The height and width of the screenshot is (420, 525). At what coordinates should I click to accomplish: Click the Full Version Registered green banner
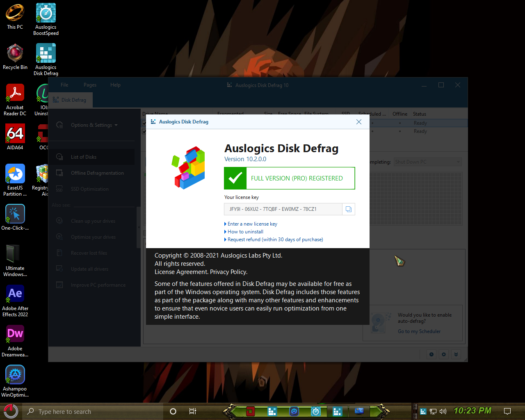(289, 178)
